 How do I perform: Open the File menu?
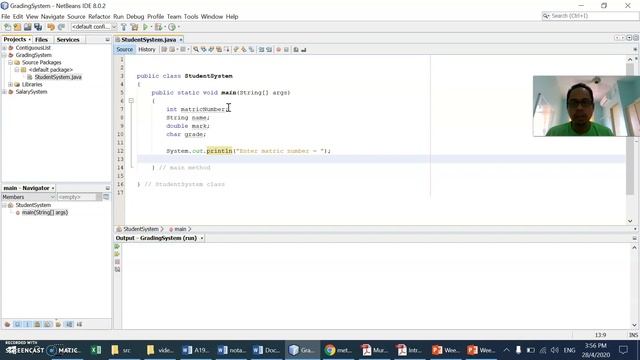6,17
